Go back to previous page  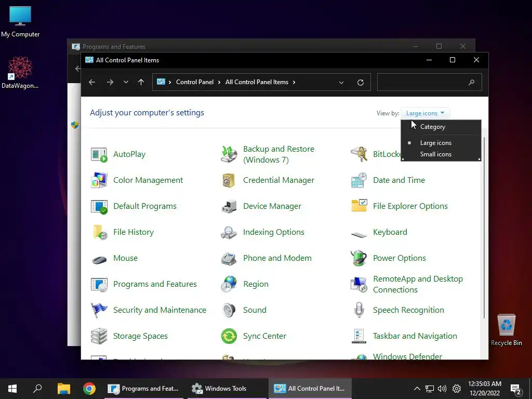coord(92,82)
